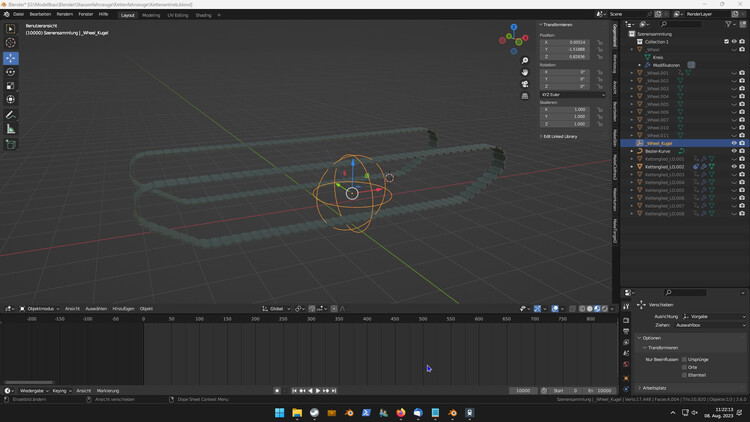Screen dimensions: 750x422
Task: Open XYZ Euler rotation mode dropdown
Action: point(573,95)
